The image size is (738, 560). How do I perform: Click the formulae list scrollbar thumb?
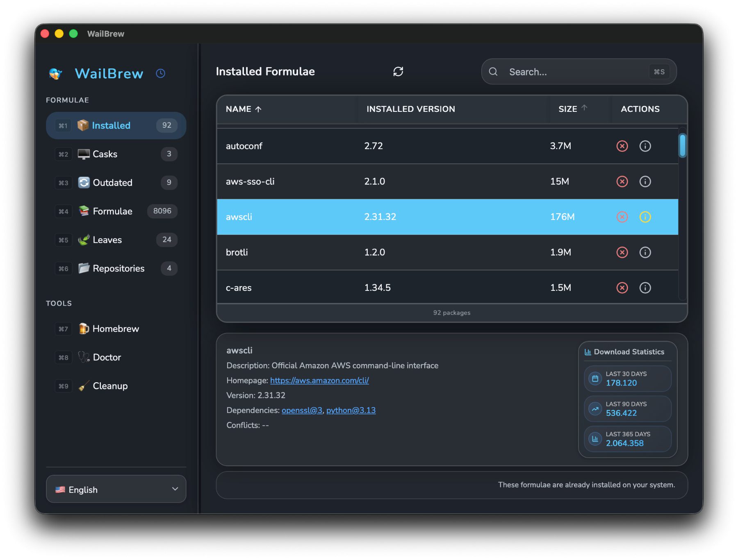click(682, 146)
